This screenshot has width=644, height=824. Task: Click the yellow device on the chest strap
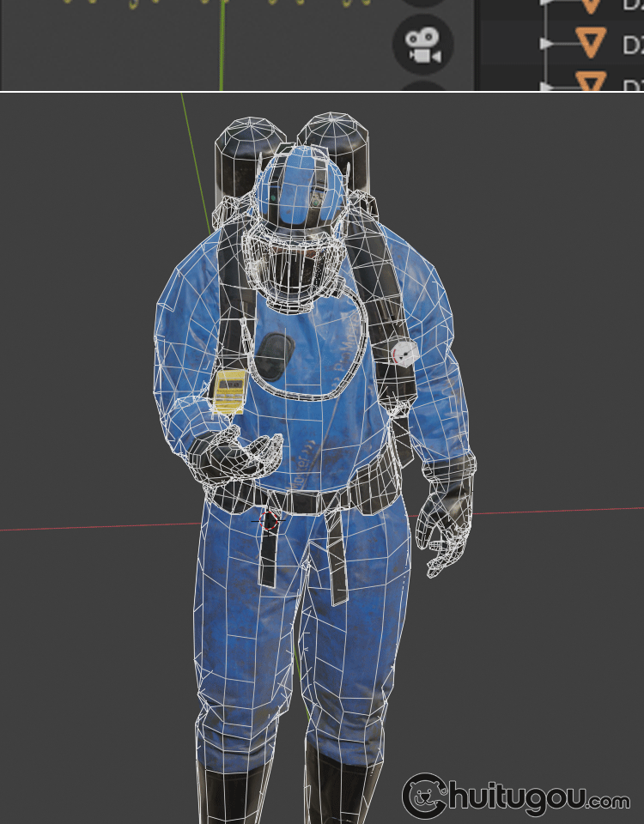229,391
